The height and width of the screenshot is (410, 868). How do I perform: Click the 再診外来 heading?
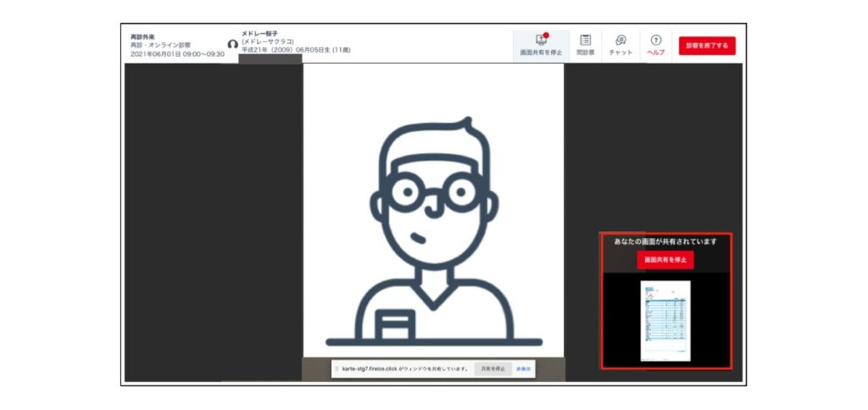pyautogui.click(x=142, y=36)
